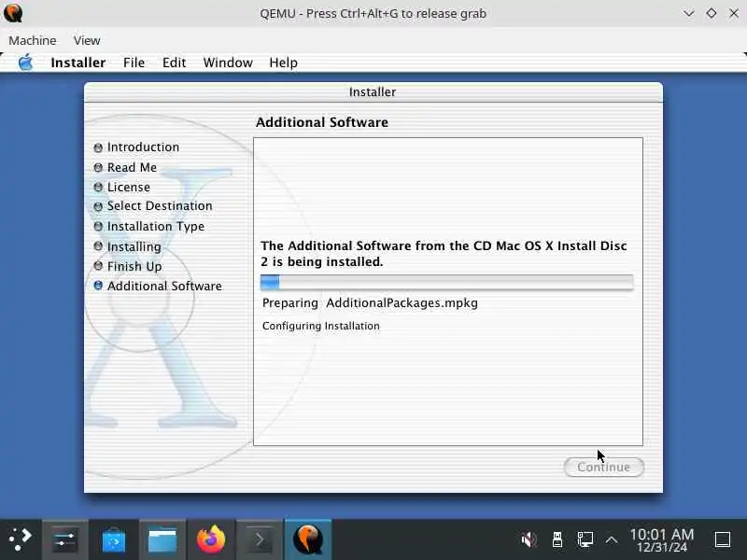Minimize the QEMU window
The height and width of the screenshot is (560, 747).
click(689, 13)
